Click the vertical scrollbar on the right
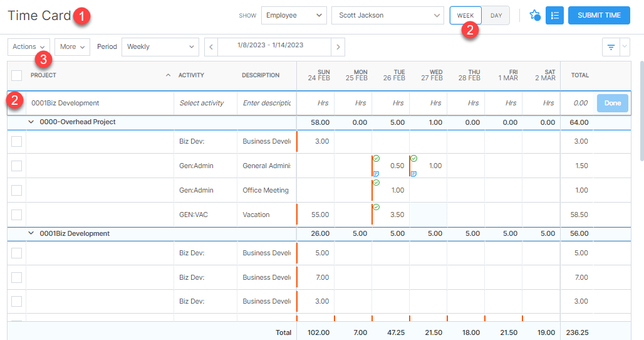644x340 pixels. (x=640, y=107)
